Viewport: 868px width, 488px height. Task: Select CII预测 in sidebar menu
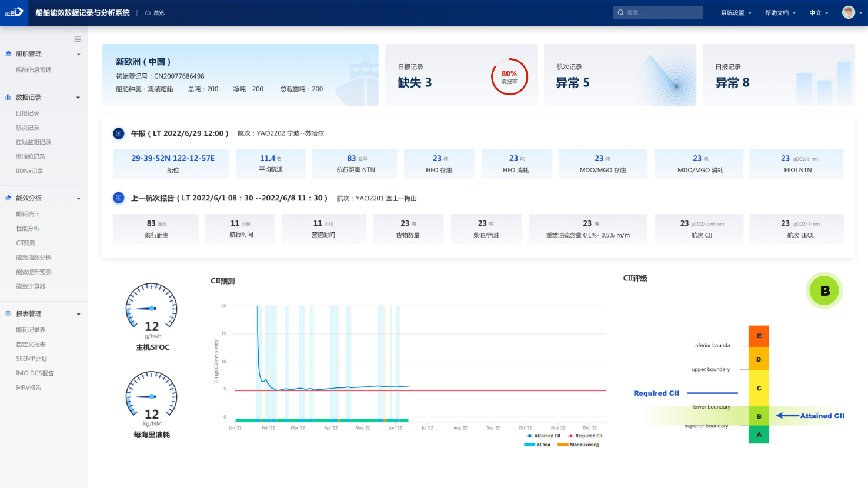[x=26, y=243]
